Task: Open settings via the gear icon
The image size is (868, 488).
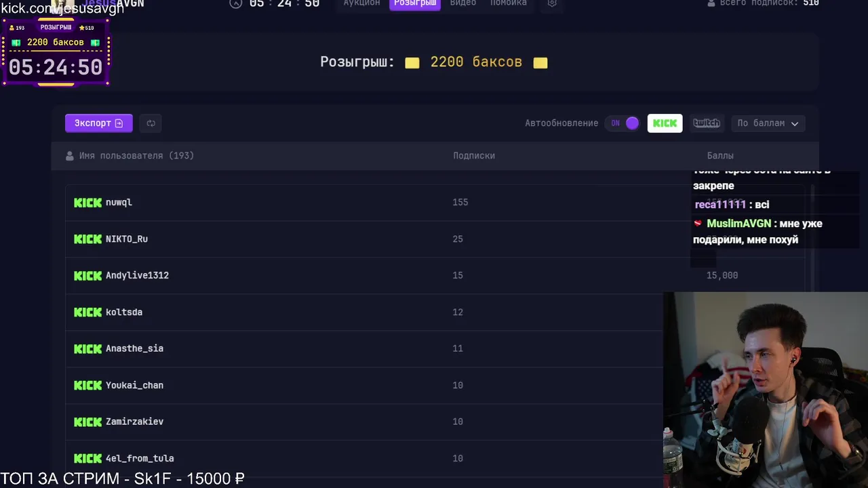Action: (x=552, y=3)
